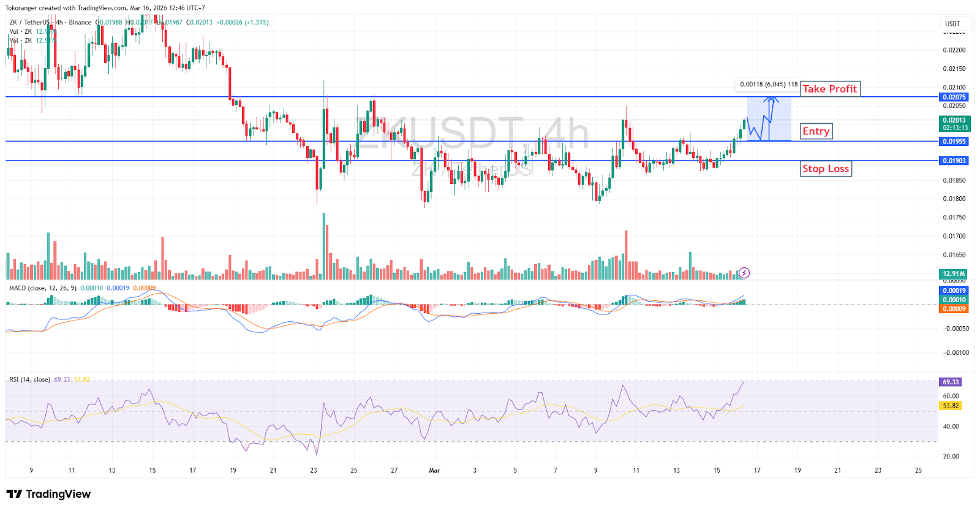Click the ZK / TetherUS symbol title

coord(29,23)
